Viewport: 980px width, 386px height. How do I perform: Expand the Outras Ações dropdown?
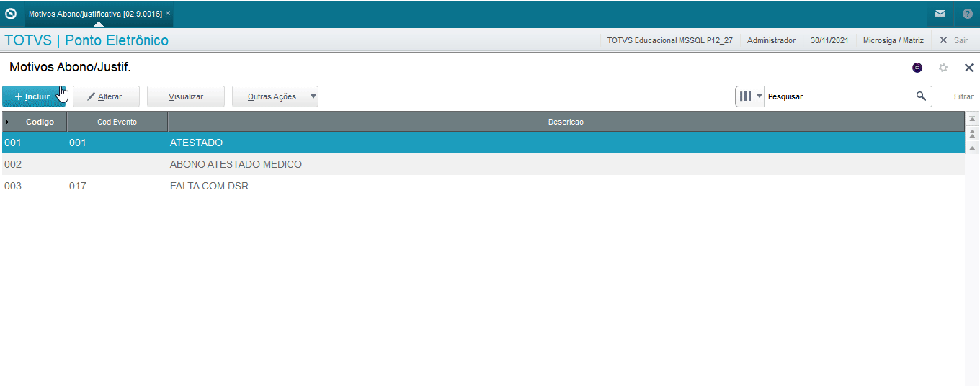coord(275,96)
